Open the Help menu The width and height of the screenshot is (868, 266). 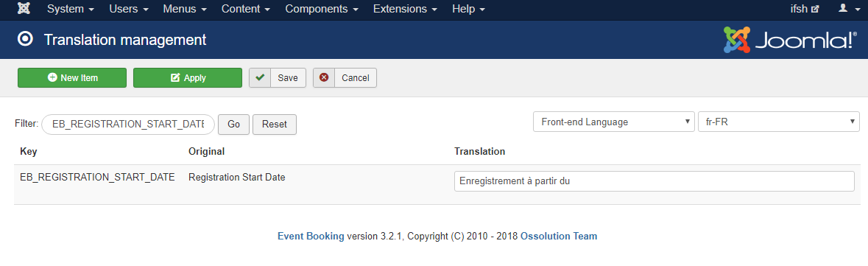[468, 9]
